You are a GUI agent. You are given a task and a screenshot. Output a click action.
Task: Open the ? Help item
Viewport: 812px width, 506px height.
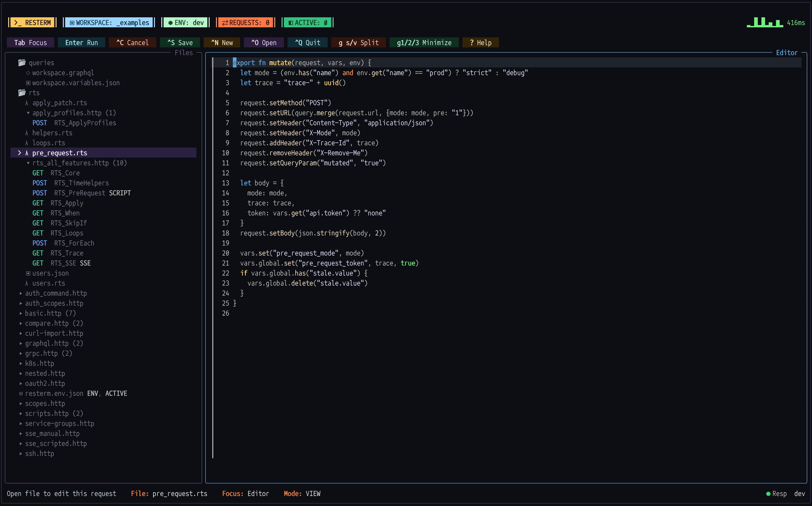click(481, 43)
